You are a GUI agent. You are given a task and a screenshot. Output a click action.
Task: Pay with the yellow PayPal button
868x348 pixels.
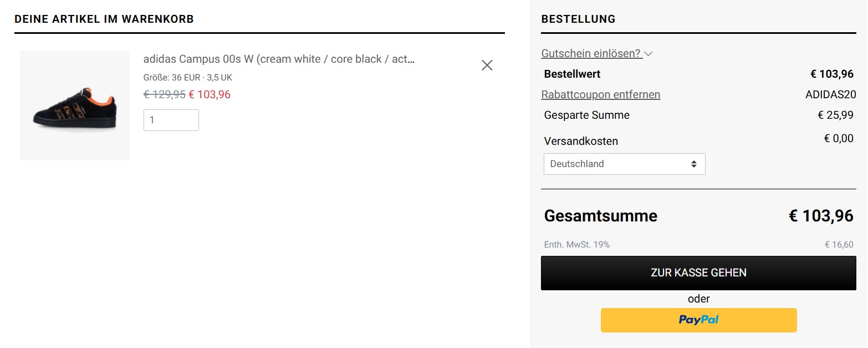698,320
